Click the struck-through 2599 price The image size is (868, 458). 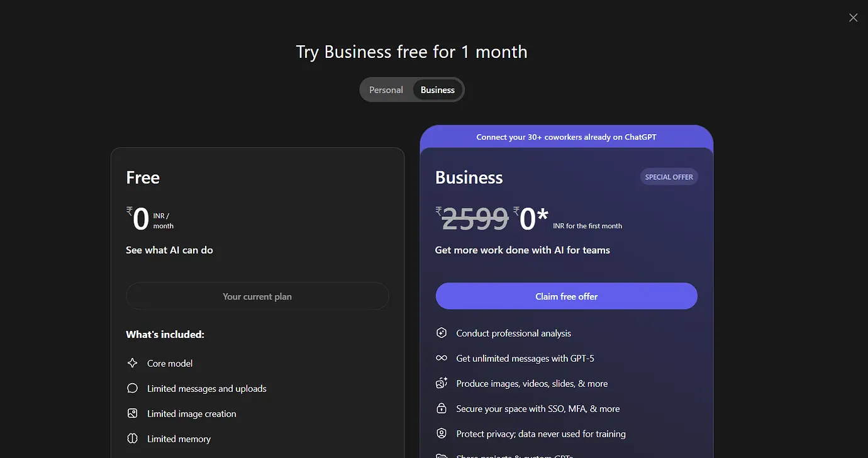point(475,219)
